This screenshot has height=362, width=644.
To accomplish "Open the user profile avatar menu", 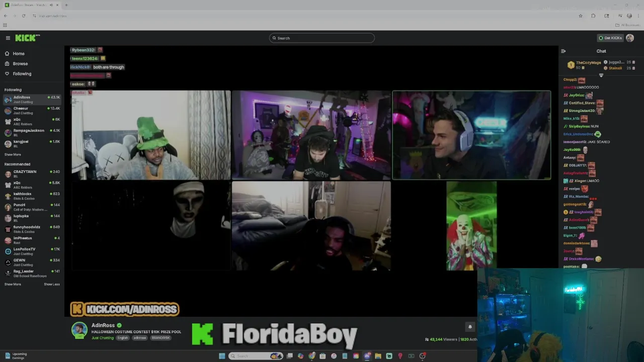I will [630, 38].
